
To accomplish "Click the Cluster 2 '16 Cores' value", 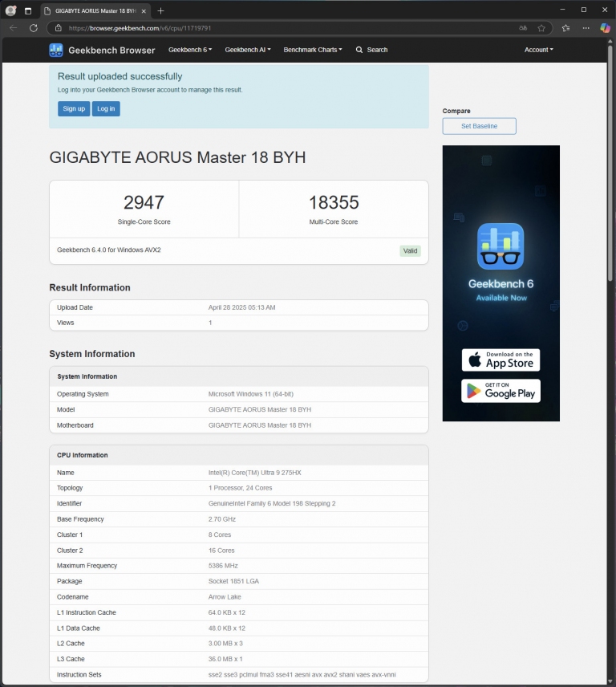I will tap(221, 551).
